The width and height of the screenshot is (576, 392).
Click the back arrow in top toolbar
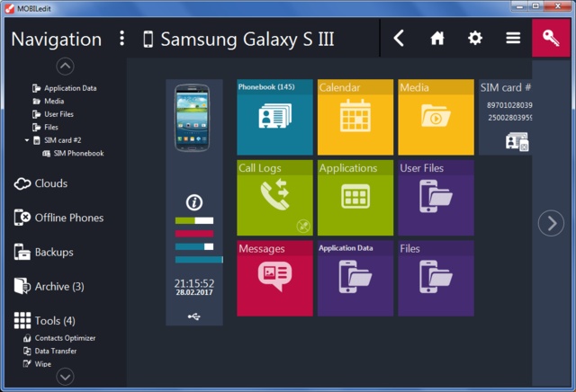[x=399, y=38]
